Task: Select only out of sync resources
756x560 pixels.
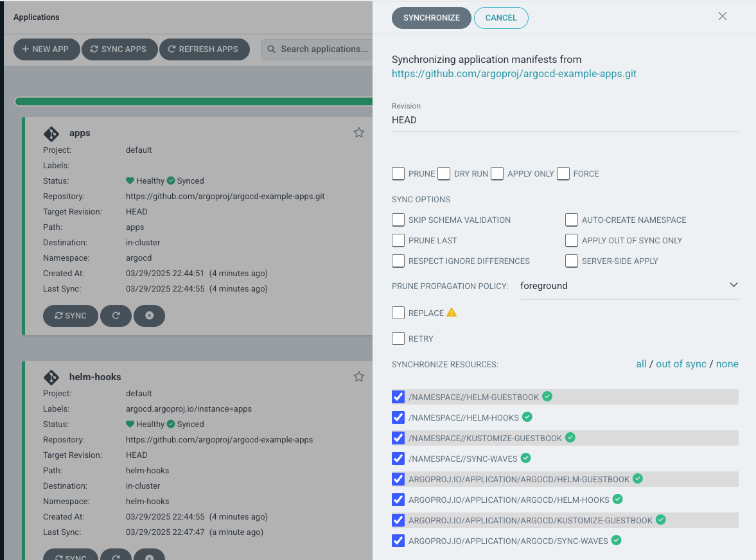Action: click(x=681, y=364)
